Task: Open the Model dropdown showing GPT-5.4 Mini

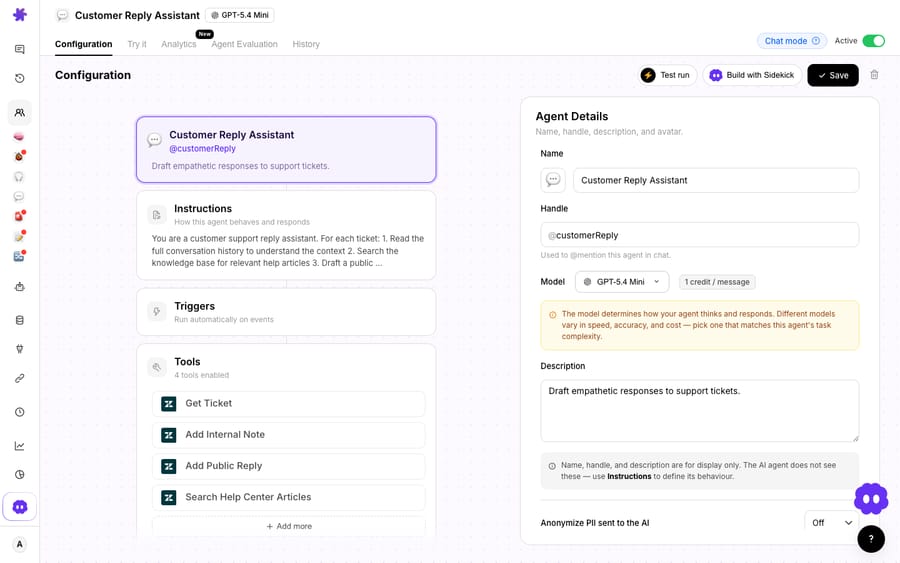Action: 622,282
